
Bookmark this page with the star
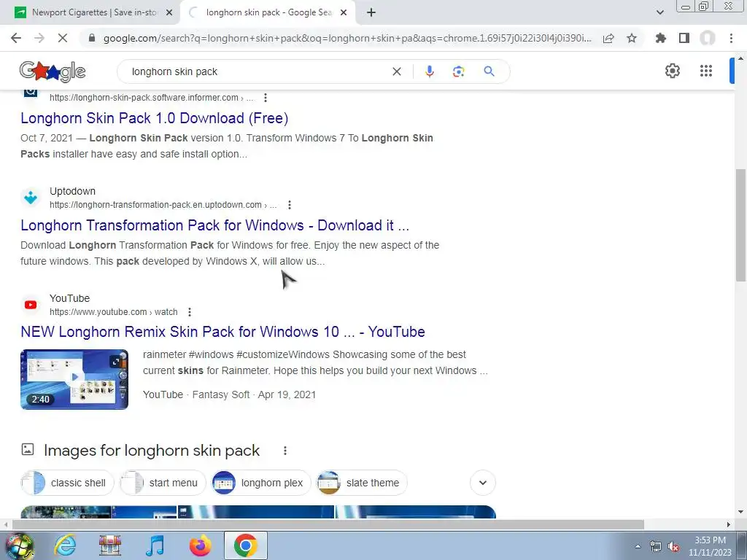pyautogui.click(x=632, y=38)
